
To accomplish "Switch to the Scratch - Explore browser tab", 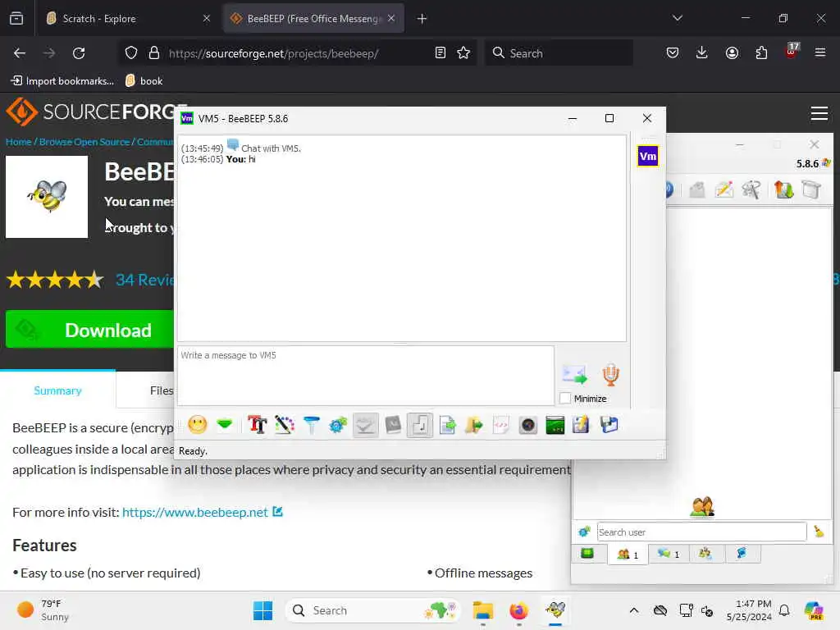I will (x=127, y=19).
